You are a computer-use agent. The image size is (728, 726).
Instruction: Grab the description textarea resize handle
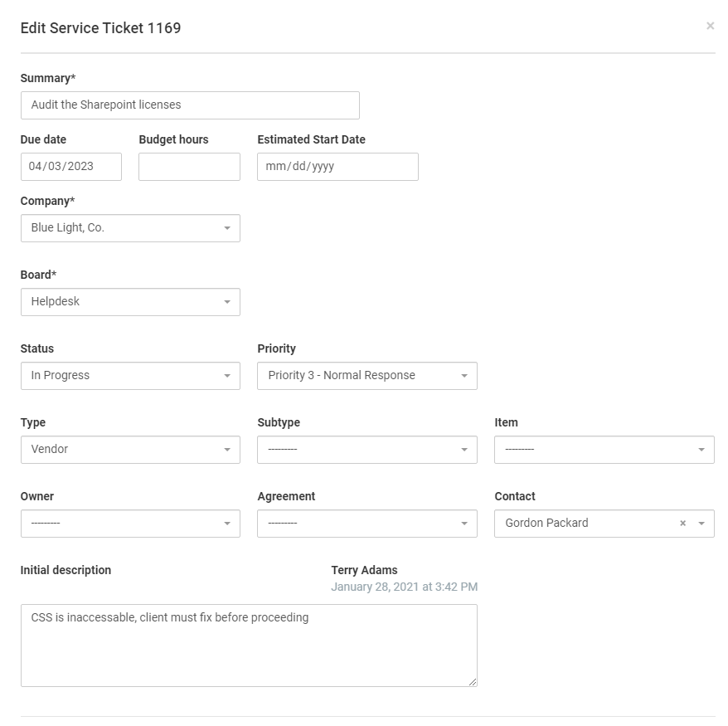click(x=473, y=682)
